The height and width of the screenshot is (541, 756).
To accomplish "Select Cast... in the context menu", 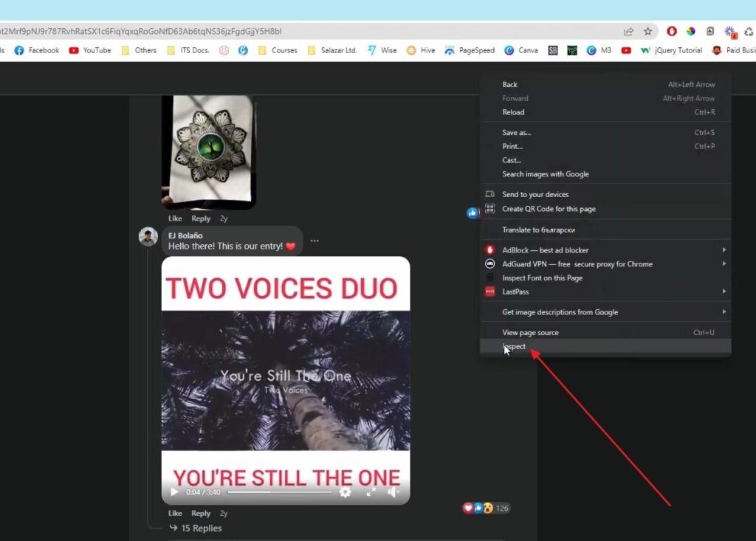I will coord(605,160).
